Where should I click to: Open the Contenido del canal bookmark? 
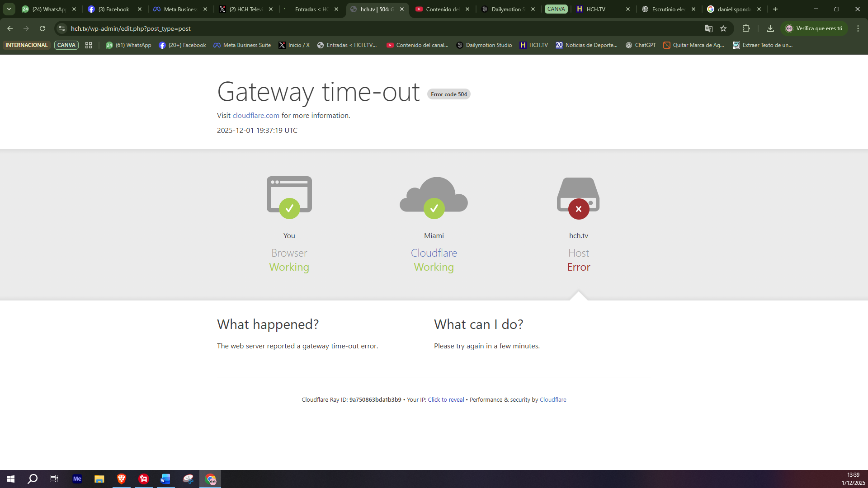pyautogui.click(x=417, y=45)
